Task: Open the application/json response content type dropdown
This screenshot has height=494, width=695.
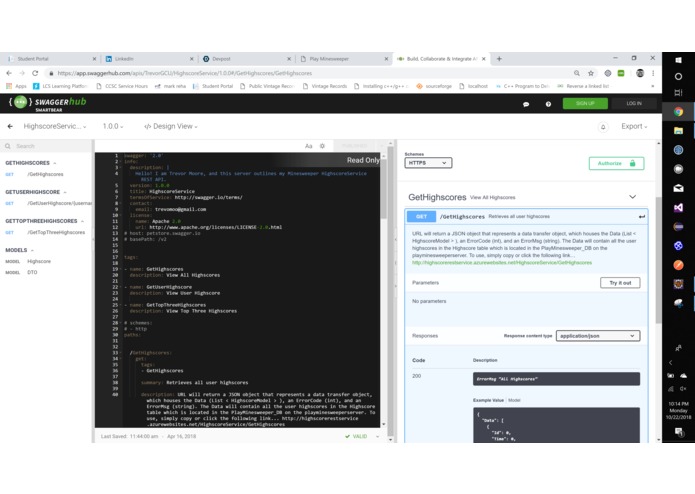Action: coord(597,336)
